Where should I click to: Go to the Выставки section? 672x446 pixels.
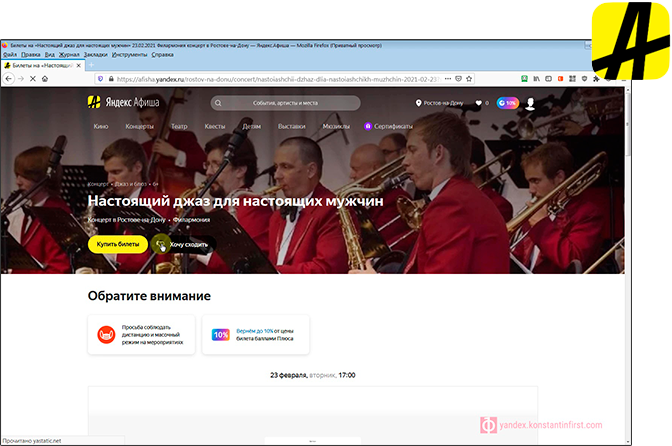tap(291, 126)
